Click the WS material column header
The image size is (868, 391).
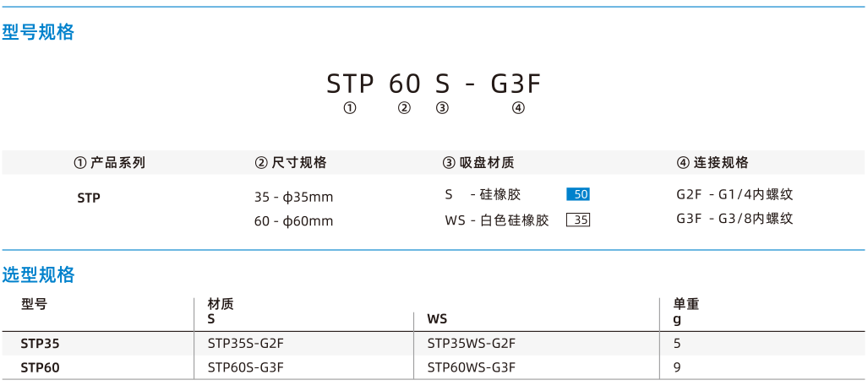pyautogui.click(x=437, y=319)
